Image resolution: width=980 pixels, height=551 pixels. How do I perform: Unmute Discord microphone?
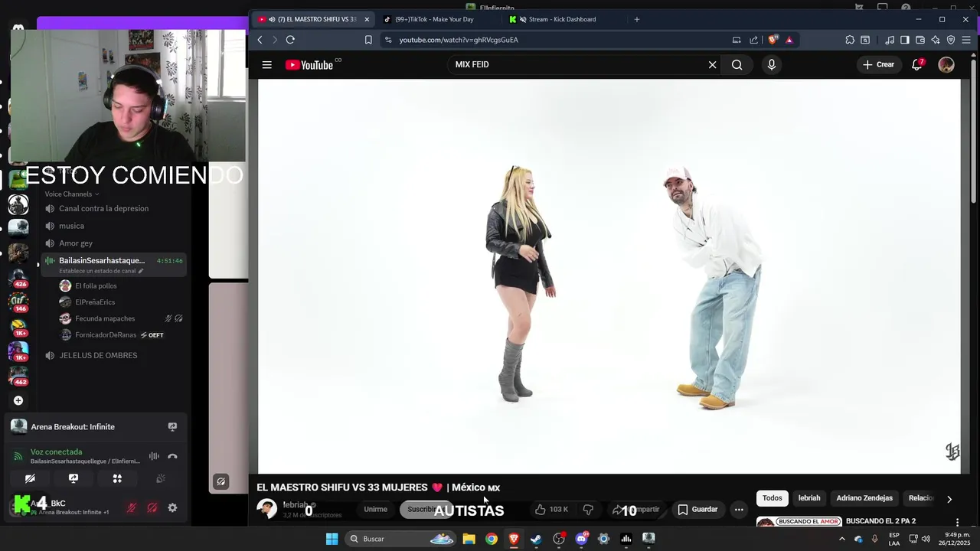(x=131, y=507)
